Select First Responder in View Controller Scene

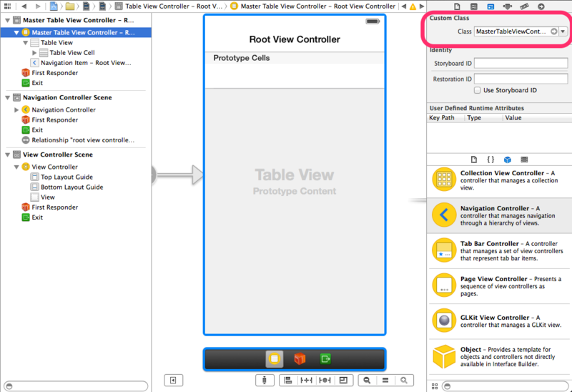tap(55, 207)
